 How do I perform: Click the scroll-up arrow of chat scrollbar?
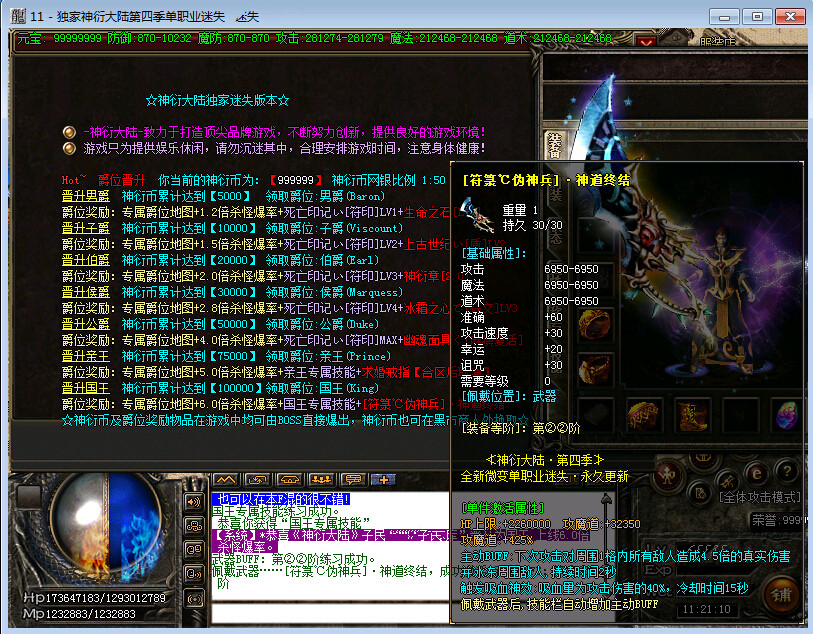(606, 499)
